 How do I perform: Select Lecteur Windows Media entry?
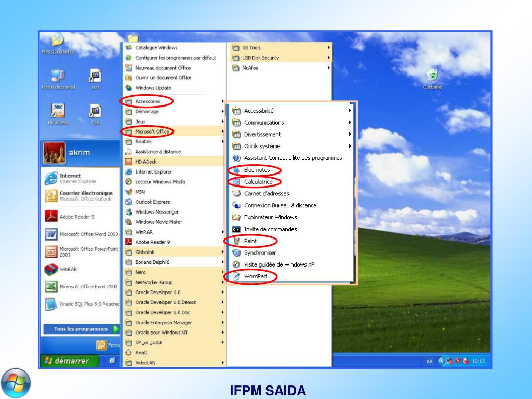[174, 182]
